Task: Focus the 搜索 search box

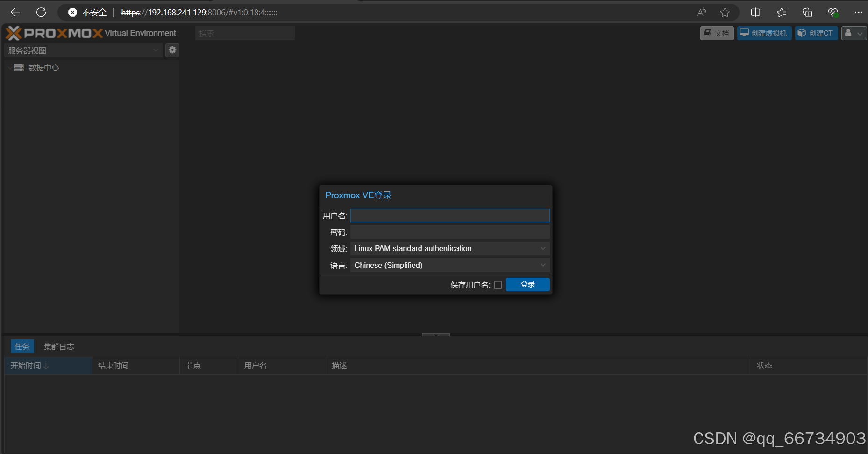Action: 245,33
